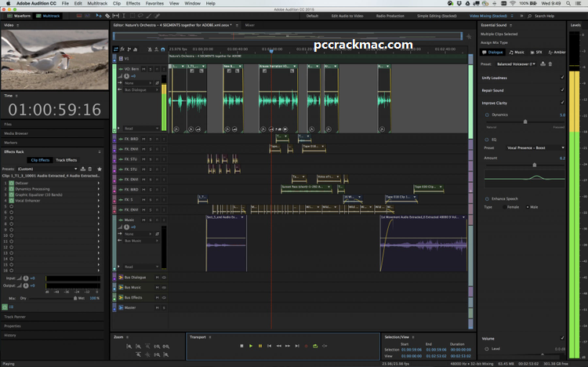Toggle the Inputs/Outputs track view icon

[x=116, y=49]
